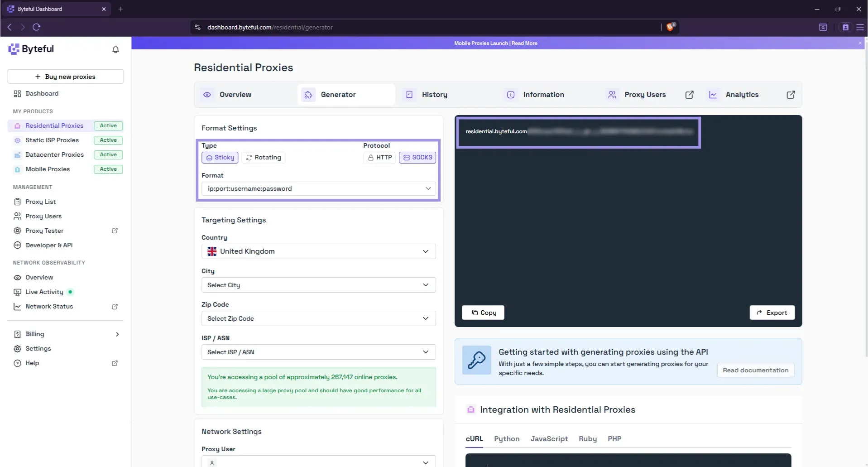Click Buy new proxies button
Screen dimensions: 868x467
[x=66, y=77]
